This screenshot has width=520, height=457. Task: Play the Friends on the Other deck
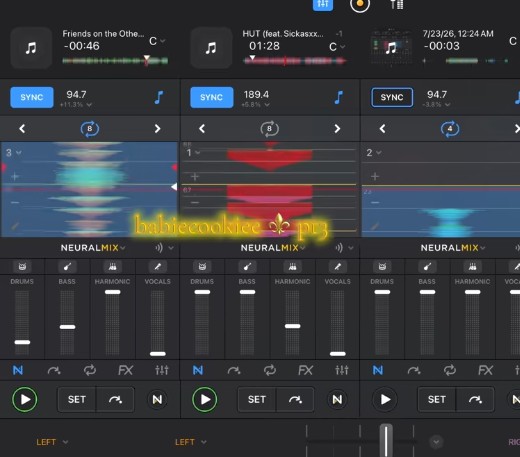click(25, 399)
